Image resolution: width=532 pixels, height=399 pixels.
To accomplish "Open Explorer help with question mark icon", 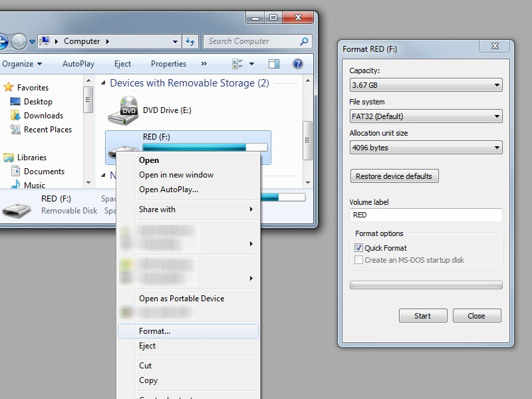I will point(297,64).
